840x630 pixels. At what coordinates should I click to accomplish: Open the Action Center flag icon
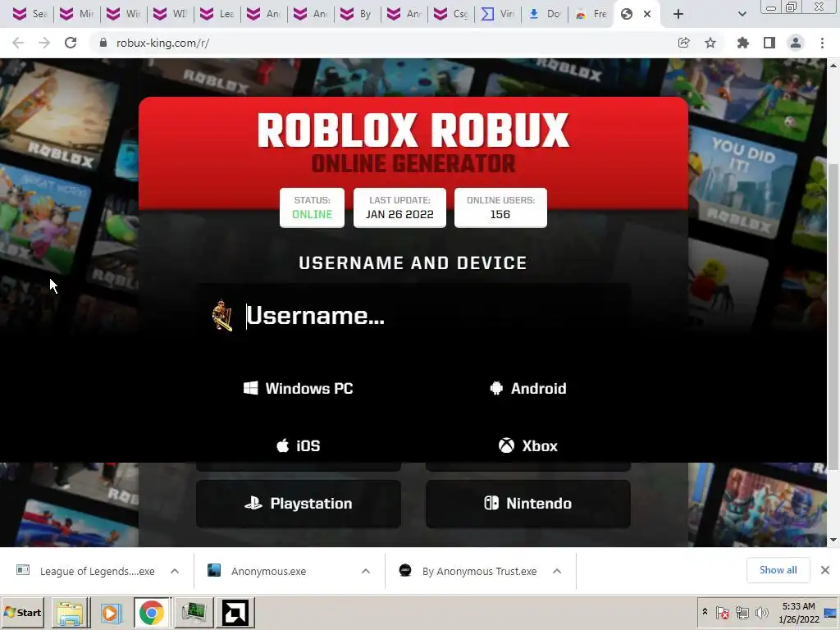click(722, 612)
